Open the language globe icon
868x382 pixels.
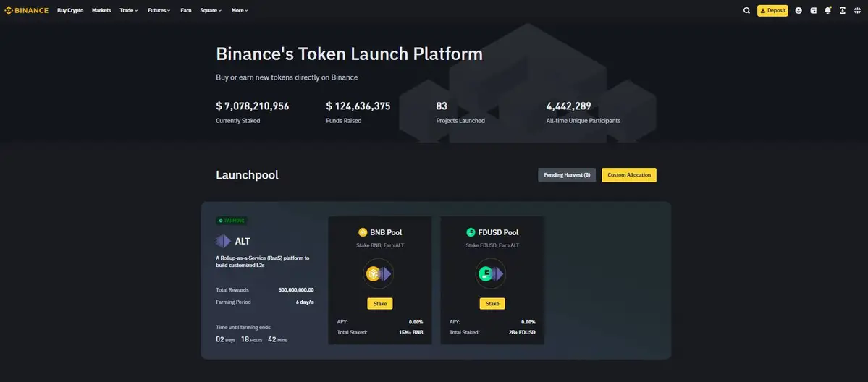856,10
